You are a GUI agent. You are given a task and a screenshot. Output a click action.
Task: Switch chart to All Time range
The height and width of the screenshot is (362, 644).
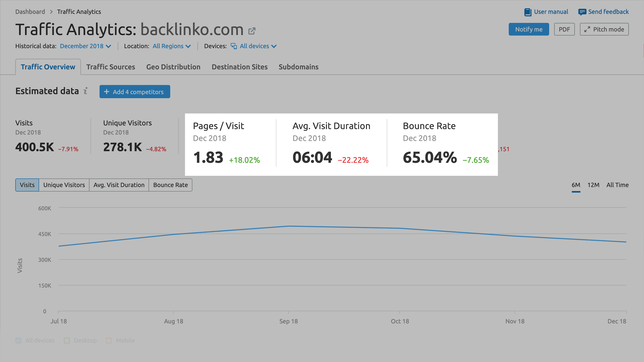pyautogui.click(x=618, y=185)
